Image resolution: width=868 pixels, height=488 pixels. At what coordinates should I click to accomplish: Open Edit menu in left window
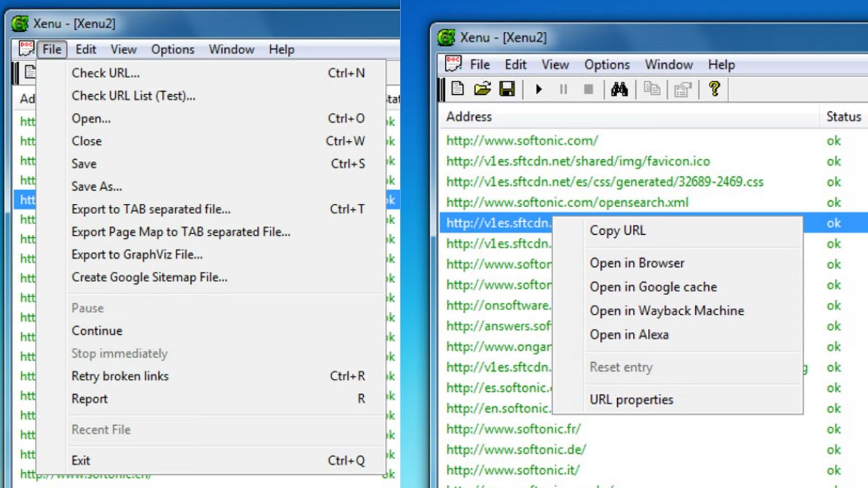pos(86,49)
